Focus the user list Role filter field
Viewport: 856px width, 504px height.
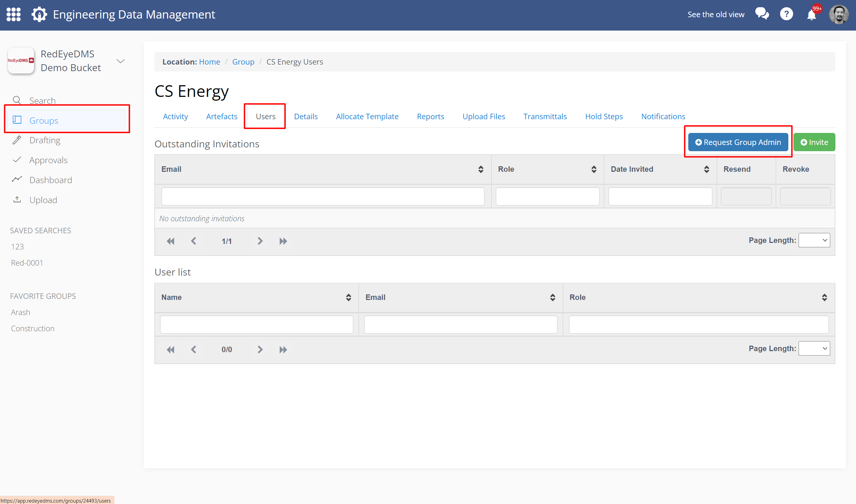699,324
